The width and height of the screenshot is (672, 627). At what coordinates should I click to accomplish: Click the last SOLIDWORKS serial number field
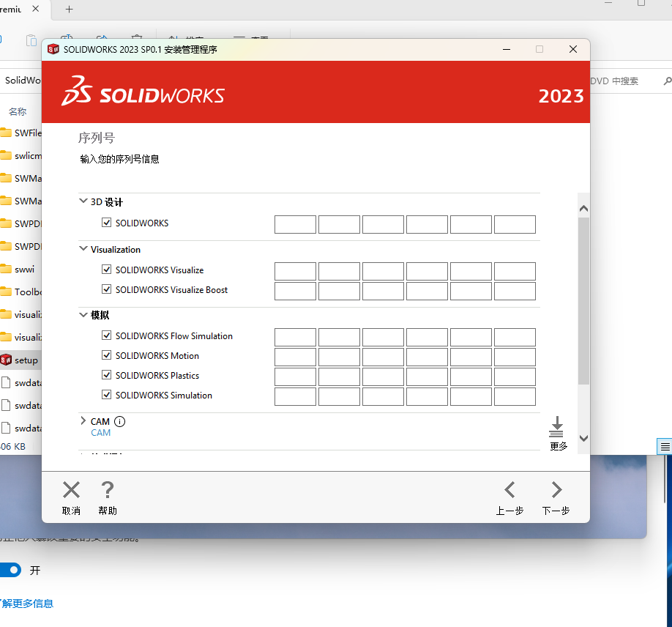[x=515, y=224]
